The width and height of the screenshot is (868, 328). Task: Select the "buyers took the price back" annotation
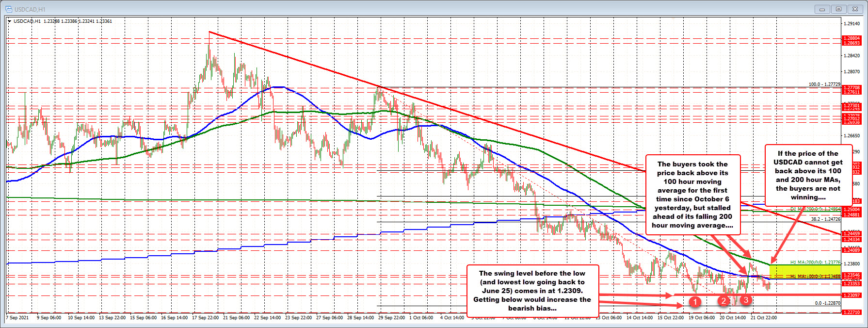point(692,195)
